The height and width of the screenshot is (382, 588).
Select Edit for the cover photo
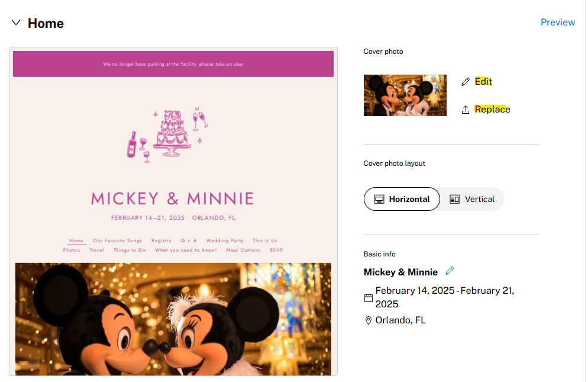483,82
